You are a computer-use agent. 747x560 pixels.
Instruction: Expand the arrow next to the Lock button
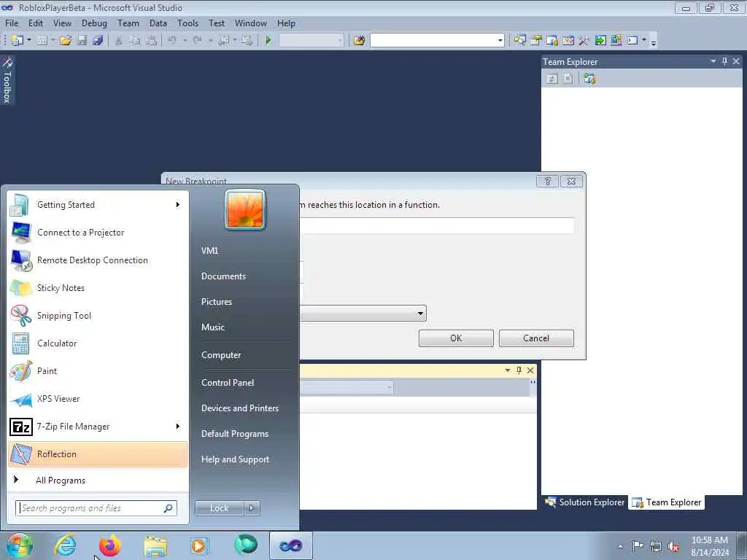pyautogui.click(x=252, y=508)
